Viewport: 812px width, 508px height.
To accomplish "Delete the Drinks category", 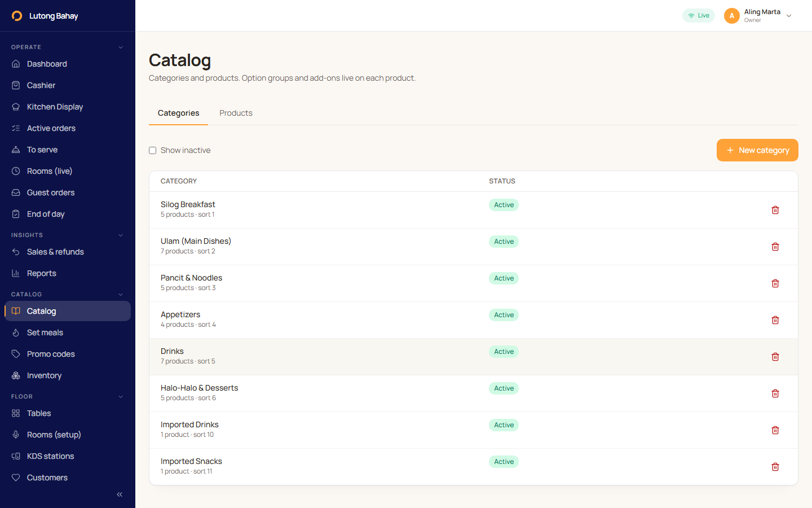I will (775, 357).
